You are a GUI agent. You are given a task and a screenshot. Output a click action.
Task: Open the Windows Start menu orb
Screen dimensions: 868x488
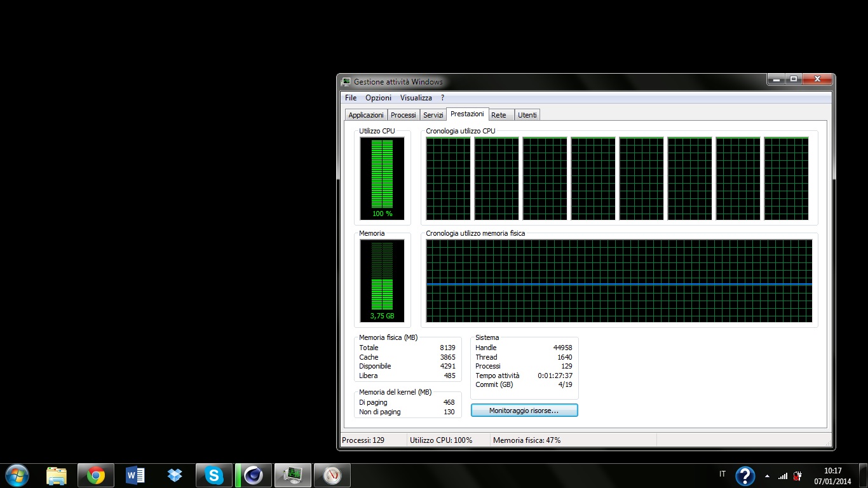coord(17,475)
